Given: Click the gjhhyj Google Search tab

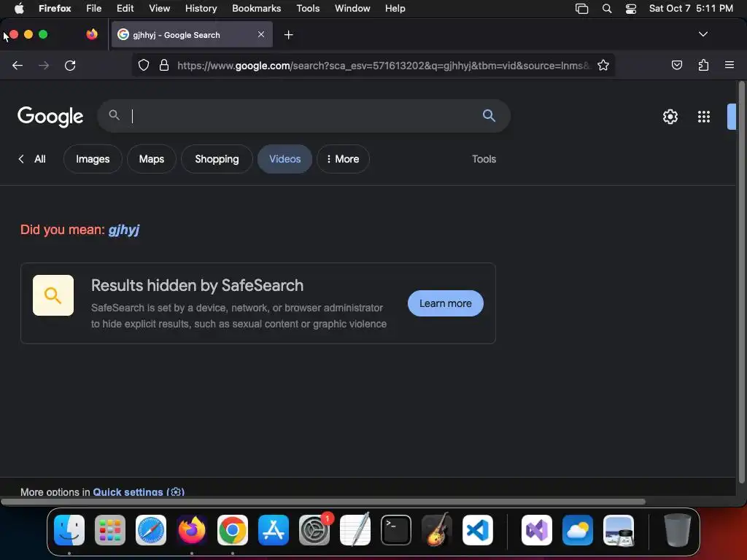Looking at the screenshot, I should 192,34.
